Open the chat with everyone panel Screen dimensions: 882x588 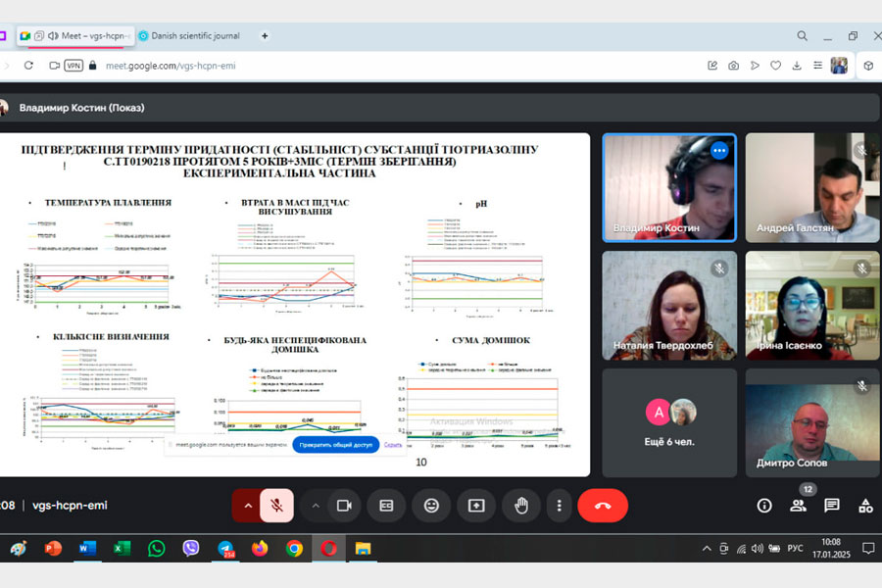click(832, 506)
